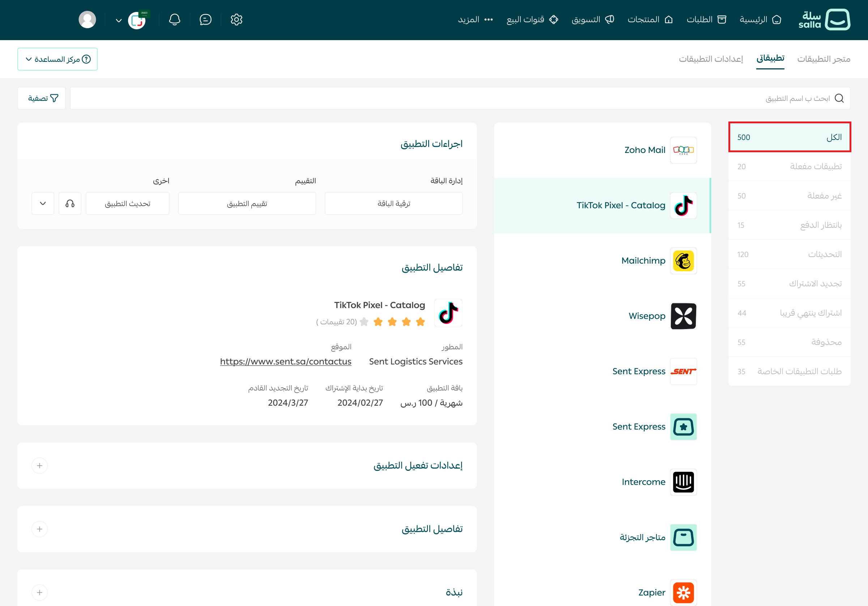Select the Zapier app icon
The image size is (868, 606).
(x=683, y=592)
